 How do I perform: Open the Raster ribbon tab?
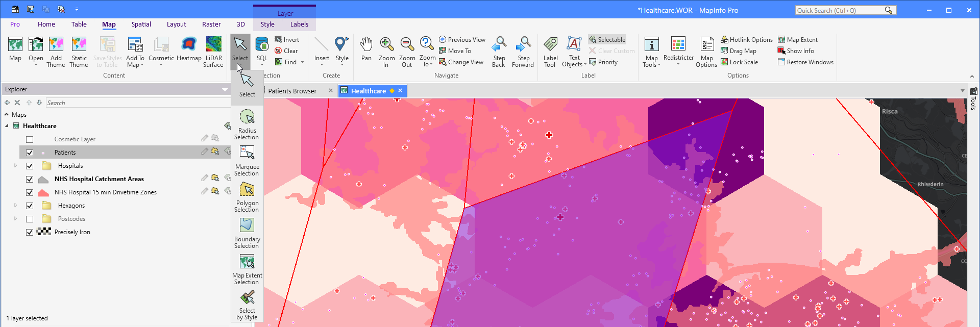pos(211,24)
